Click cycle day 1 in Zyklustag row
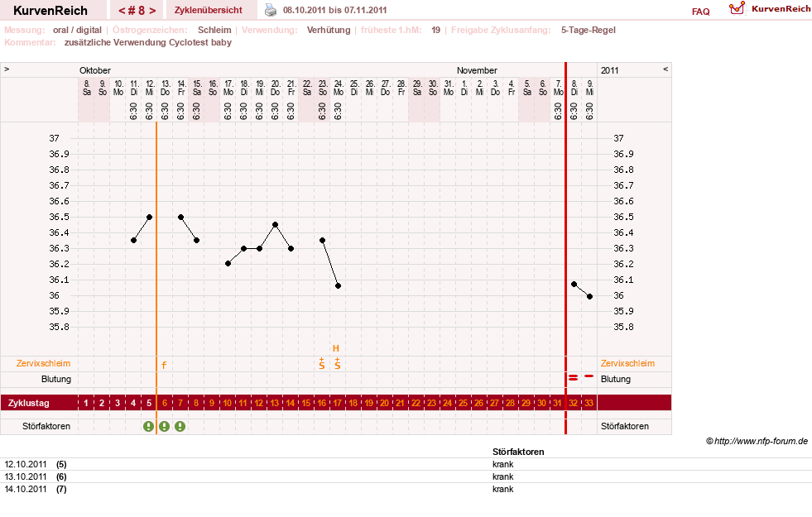812x517 pixels. 86,403
